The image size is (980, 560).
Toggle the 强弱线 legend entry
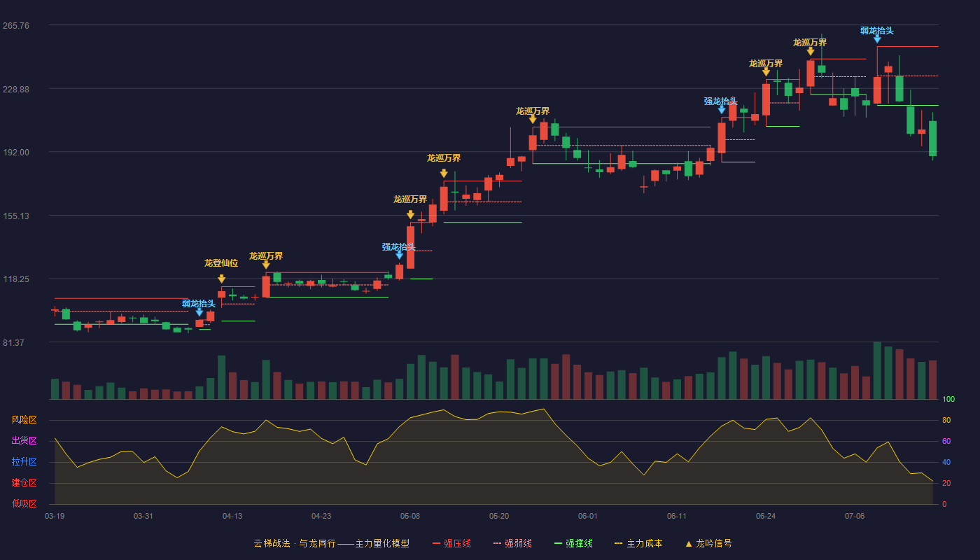[x=512, y=543]
